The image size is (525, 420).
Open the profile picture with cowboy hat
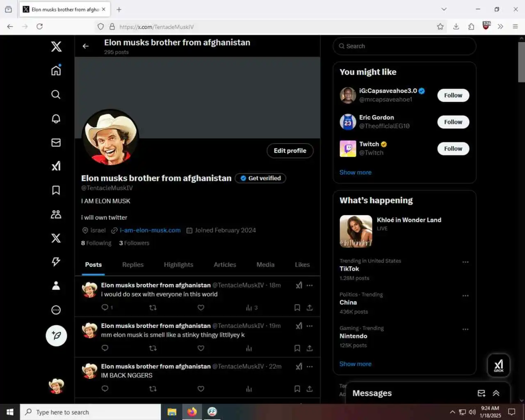point(110,137)
